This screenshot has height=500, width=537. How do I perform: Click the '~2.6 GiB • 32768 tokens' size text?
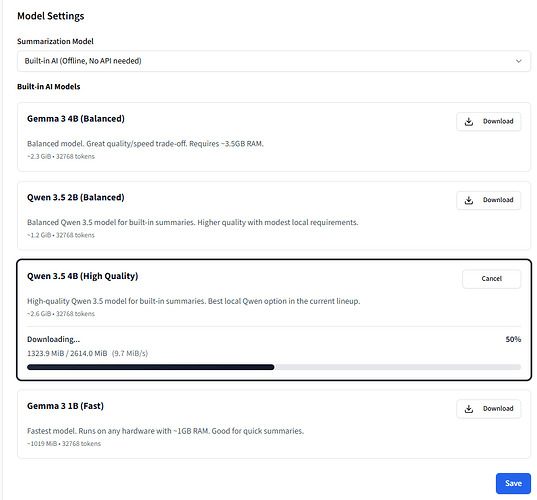pos(61,314)
